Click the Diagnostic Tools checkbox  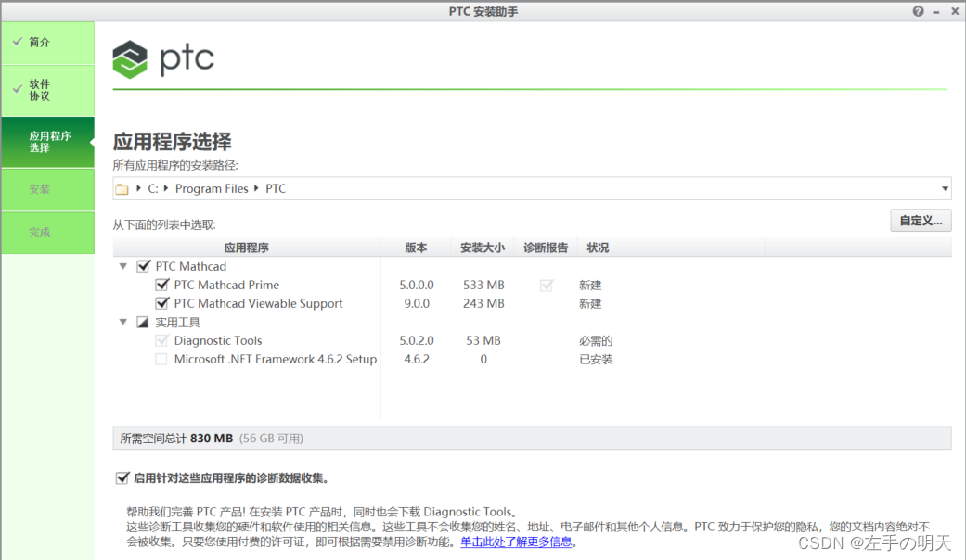(161, 340)
